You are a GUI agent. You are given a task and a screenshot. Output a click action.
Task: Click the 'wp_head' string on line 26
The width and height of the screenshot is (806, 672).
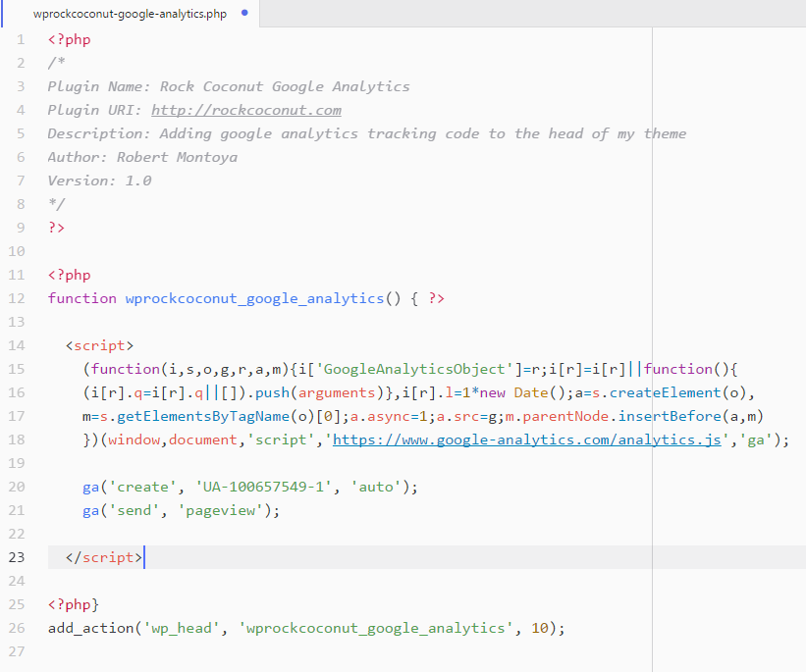coord(182,628)
